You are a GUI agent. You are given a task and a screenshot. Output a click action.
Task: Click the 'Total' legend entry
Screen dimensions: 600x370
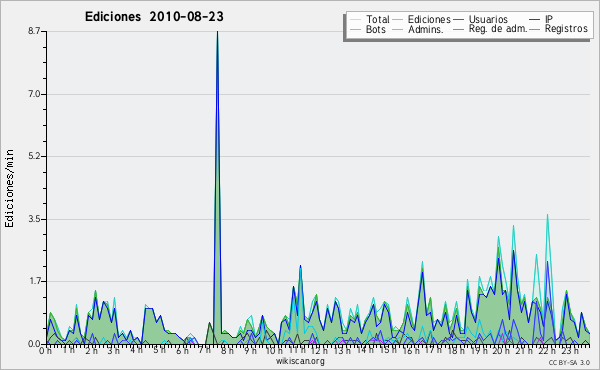(x=377, y=19)
